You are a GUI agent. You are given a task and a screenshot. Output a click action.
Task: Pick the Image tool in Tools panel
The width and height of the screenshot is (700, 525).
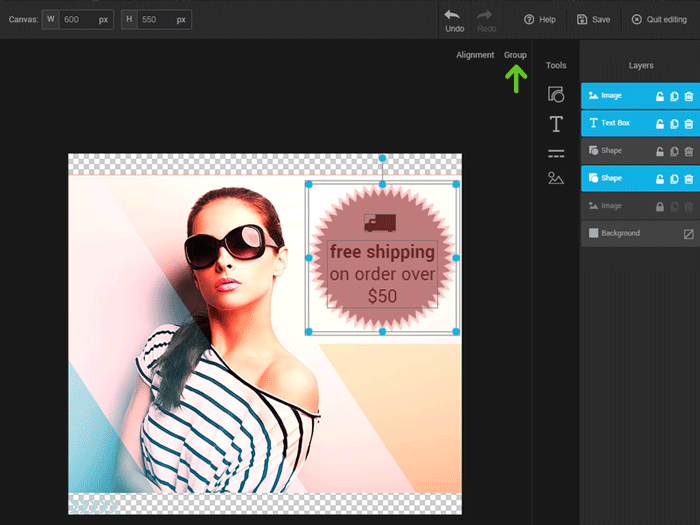pyautogui.click(x=556, y=179)
